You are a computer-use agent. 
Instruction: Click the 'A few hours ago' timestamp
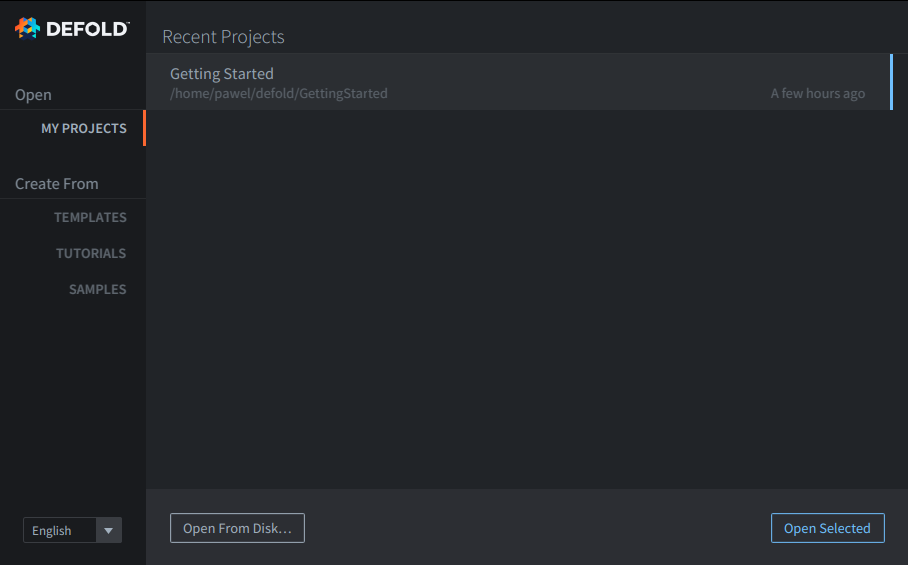point(818,93)
